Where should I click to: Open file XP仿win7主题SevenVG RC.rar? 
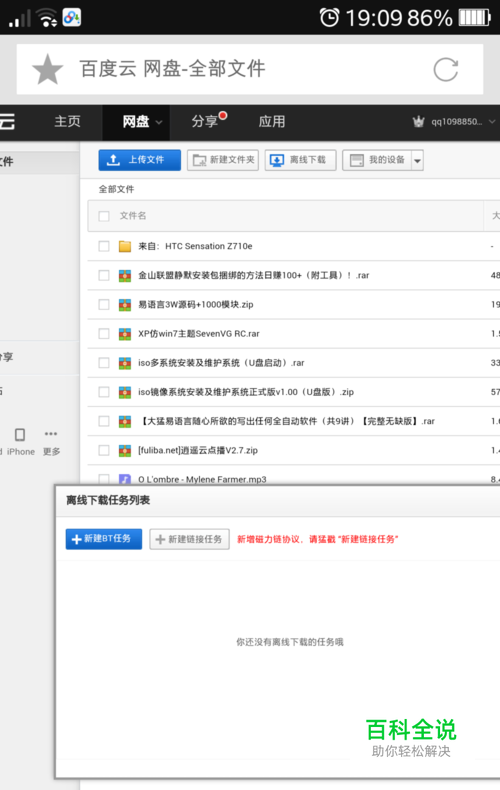pos(199,334)
